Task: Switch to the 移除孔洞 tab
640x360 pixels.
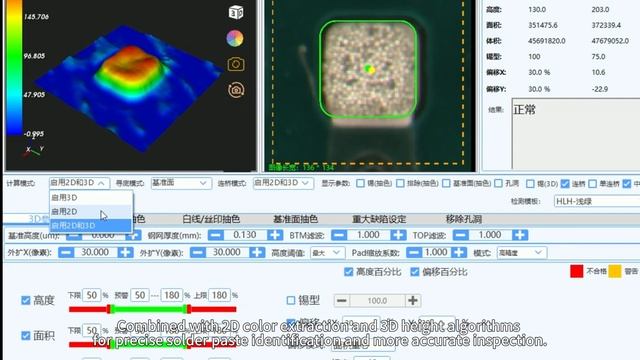Action: [464, 219]
